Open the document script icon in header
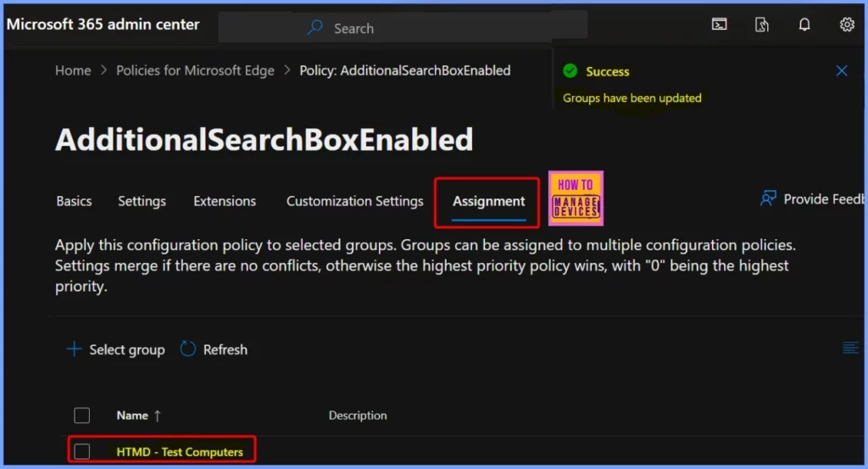This screenshot has height=469, width=868. (x=762, y=25)
